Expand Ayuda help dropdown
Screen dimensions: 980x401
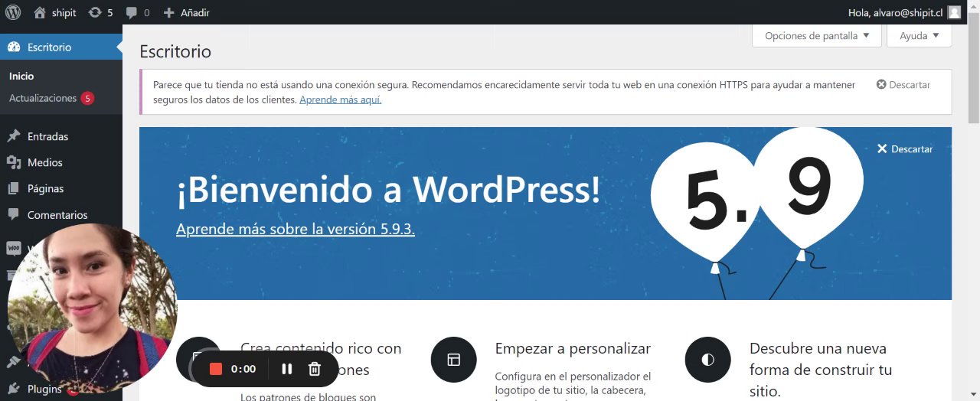(919, 35)
